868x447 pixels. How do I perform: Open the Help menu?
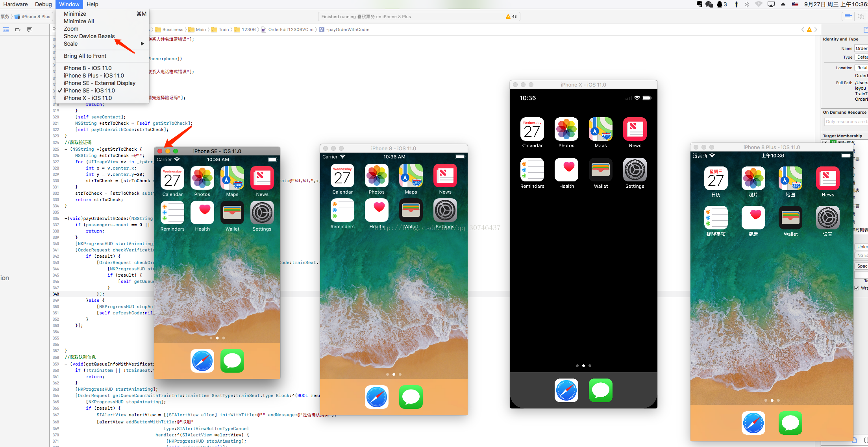point(93,4)
